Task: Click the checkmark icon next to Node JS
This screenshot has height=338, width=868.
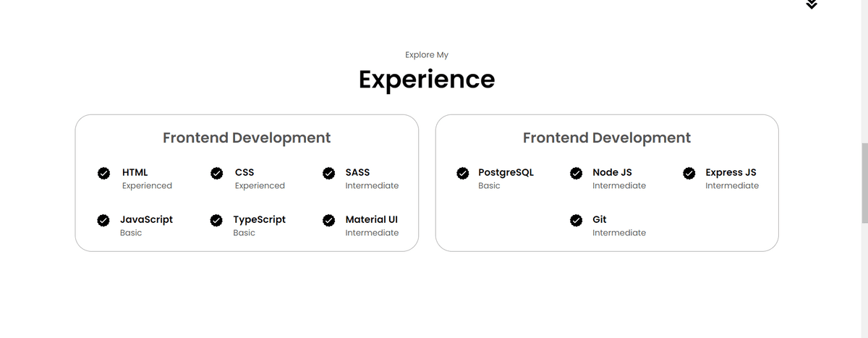Action: 576,173
